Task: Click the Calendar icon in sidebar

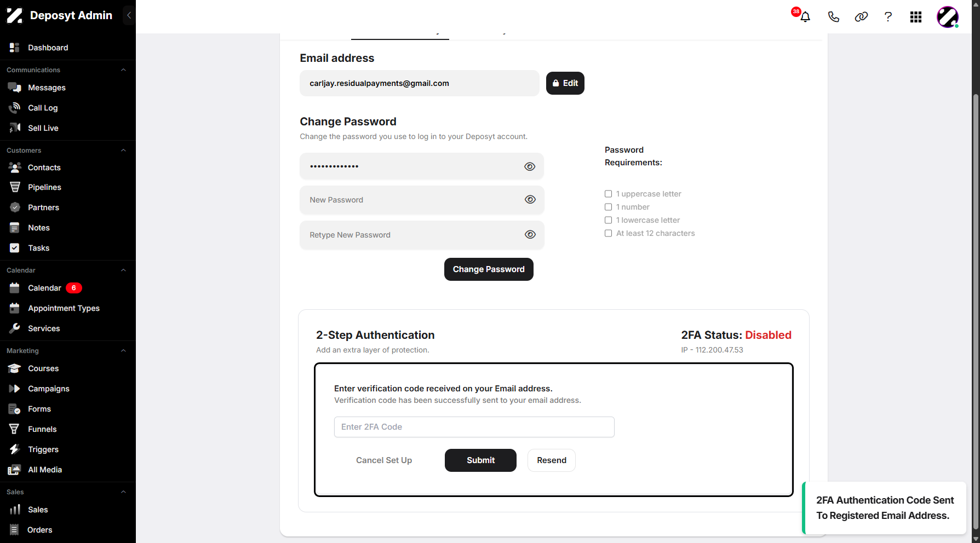Action: click(x=15, y=288)
